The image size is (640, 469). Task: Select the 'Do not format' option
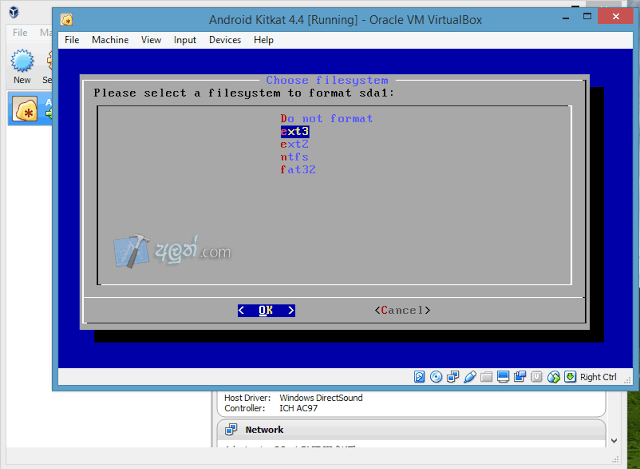click(327, 118)
